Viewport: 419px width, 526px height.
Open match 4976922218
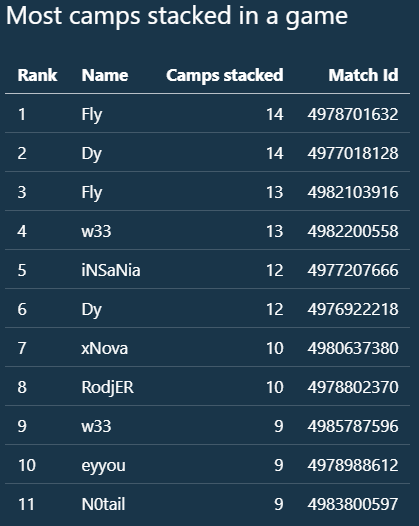(x=353, y=309)
